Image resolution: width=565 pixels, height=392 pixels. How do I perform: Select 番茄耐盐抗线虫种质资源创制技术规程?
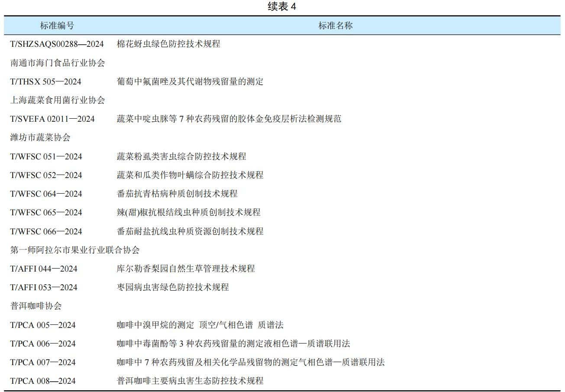click(x=190, y=231)
